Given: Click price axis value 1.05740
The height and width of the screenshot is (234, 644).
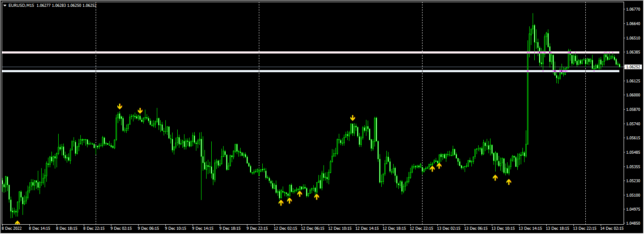Looking at the screenshot, I should (633, 124).
